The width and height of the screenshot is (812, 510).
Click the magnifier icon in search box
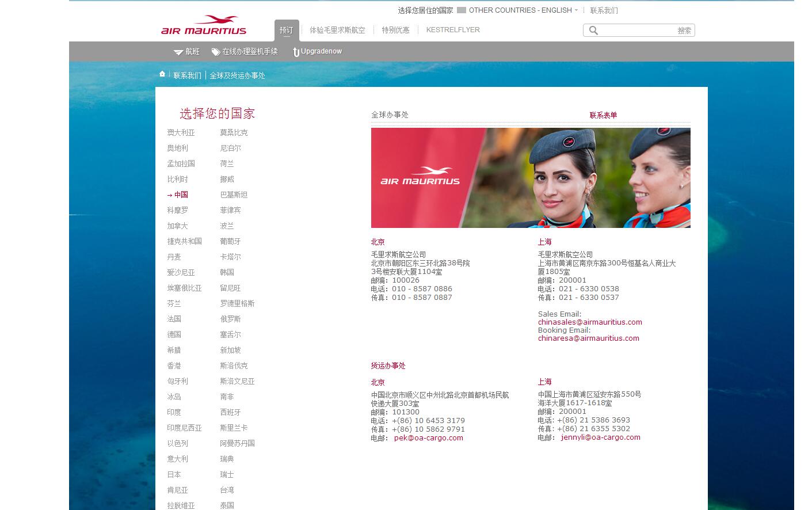593,31
